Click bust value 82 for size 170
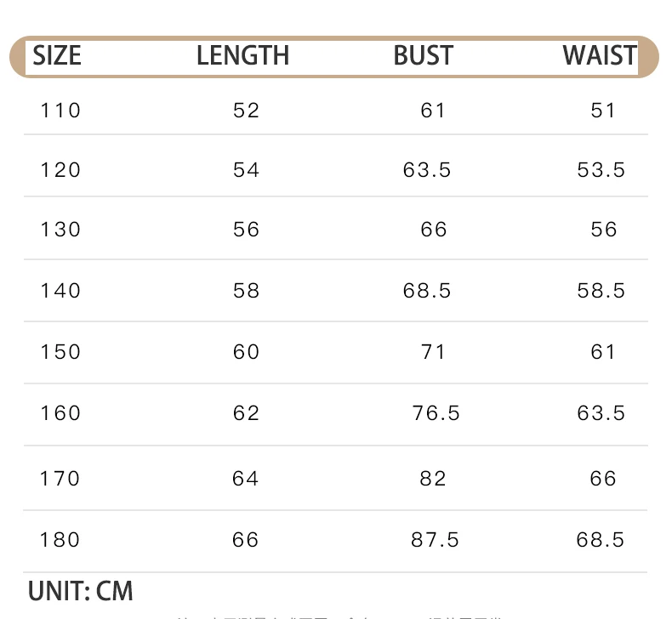 tap(433, 479)
